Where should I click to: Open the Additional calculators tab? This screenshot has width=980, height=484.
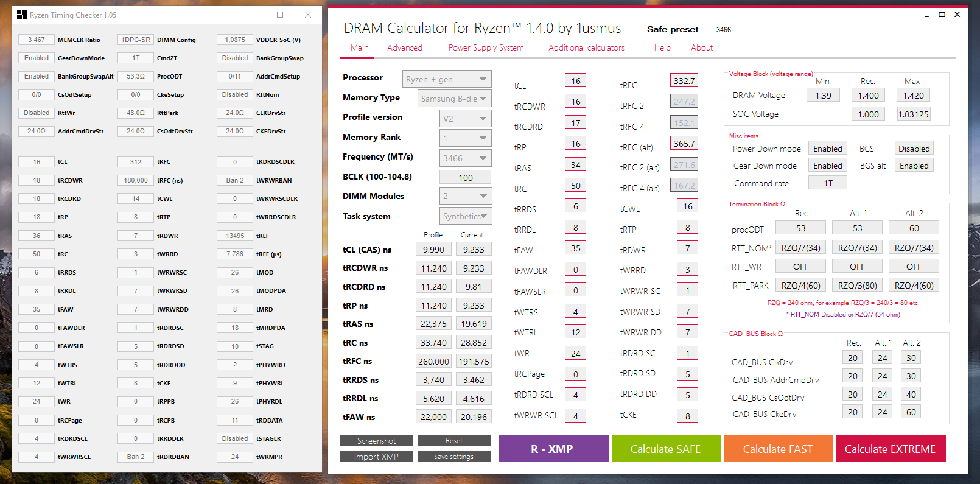(586, 47)
